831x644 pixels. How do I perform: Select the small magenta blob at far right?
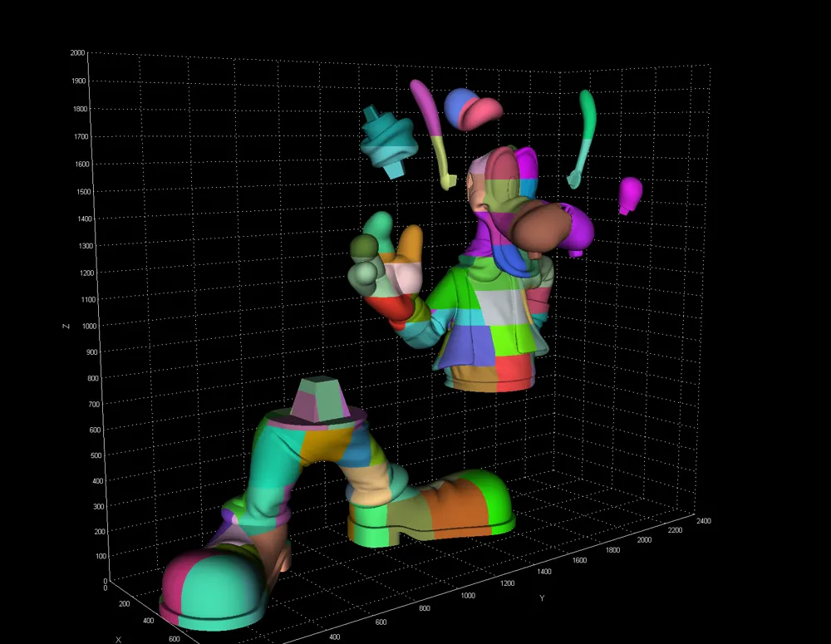click(x=630, y=194)
